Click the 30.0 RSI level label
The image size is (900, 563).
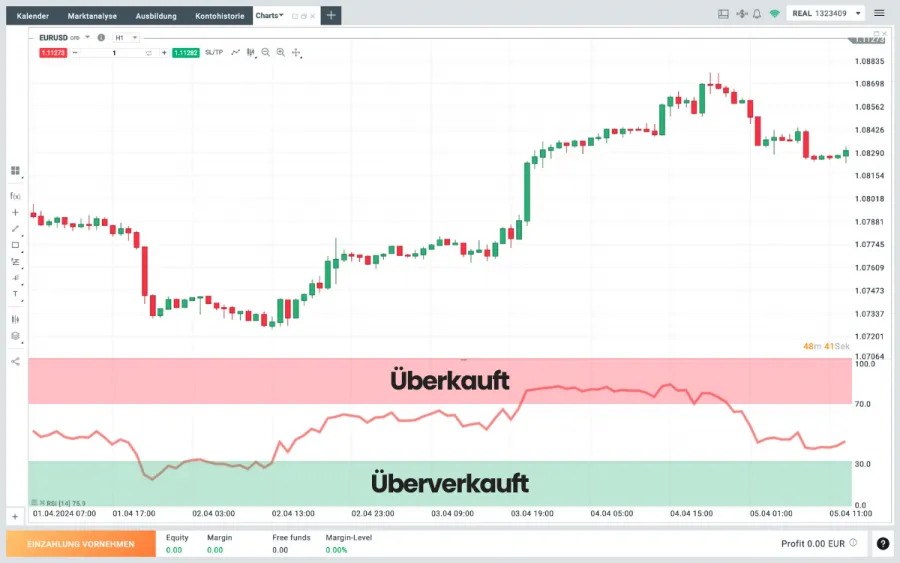click(863, 464)
